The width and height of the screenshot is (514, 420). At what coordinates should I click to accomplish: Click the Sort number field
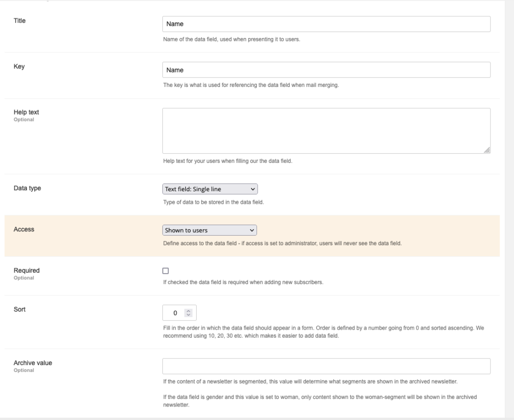179,313
